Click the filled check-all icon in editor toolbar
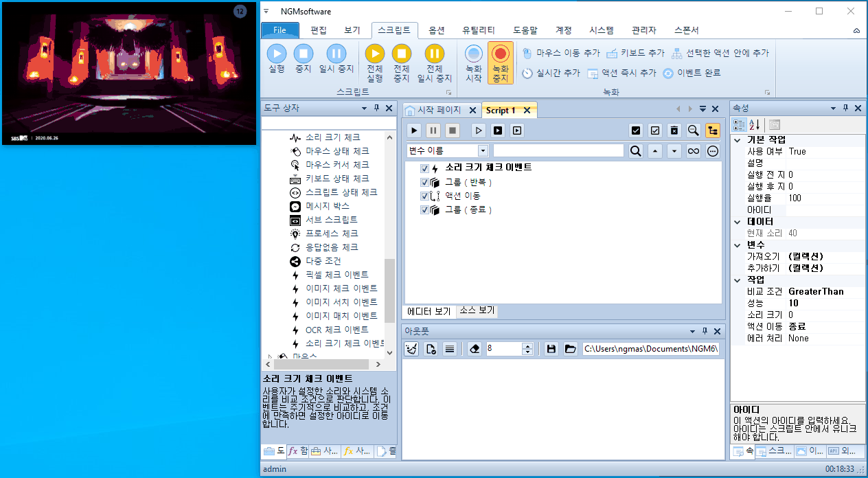 coord(636,130)
